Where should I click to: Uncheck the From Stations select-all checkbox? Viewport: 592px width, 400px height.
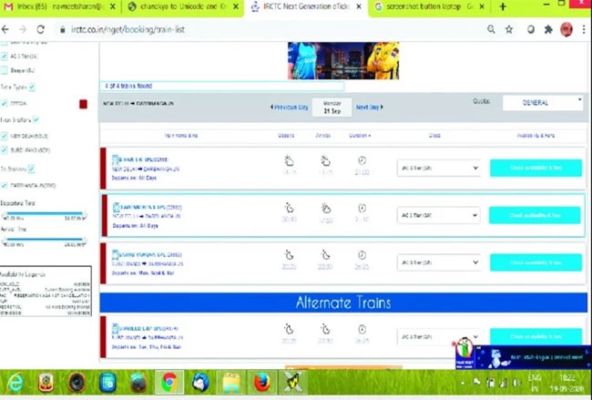(36, 120)
